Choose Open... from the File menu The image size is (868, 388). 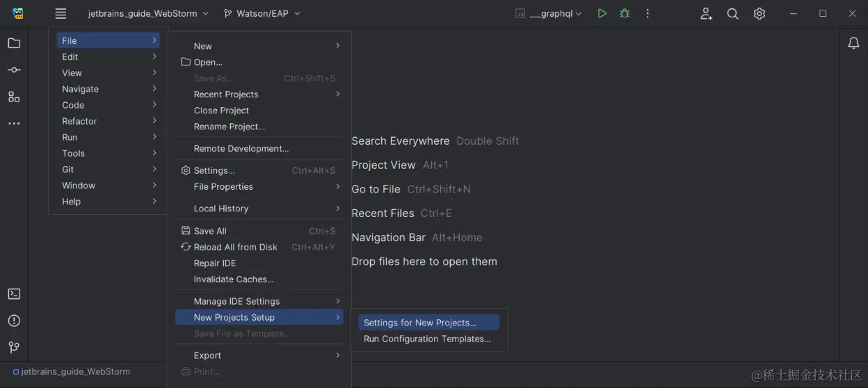coord(259,62)
